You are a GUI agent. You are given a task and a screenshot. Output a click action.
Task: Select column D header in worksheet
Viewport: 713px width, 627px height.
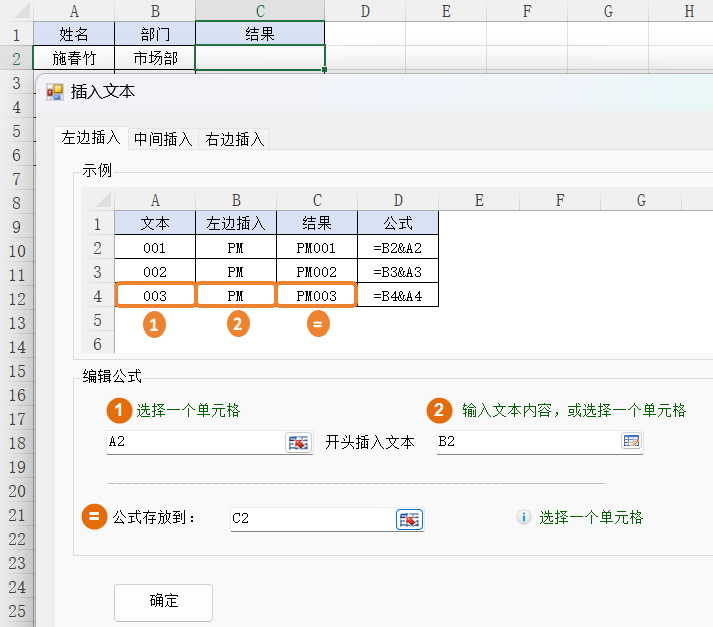(x=365, y=11)
